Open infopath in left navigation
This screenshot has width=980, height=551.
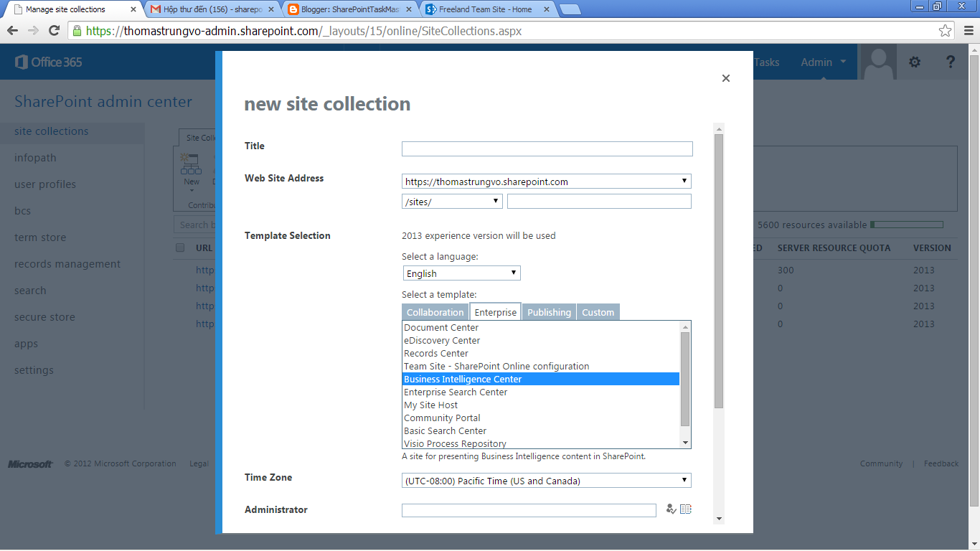pos(35,158)
